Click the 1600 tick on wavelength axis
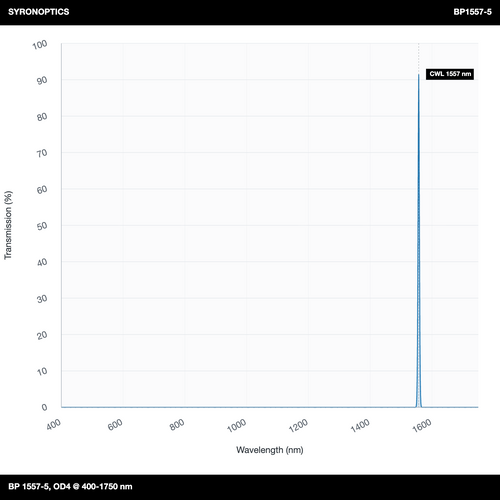The width and height of the screenshot is (500, 500). coord(422,425)
